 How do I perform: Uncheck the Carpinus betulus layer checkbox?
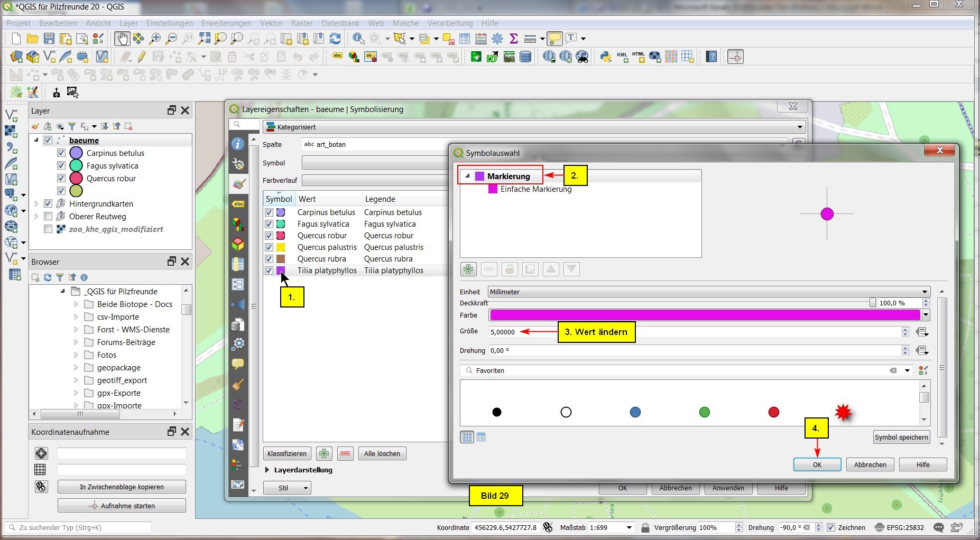point(61,153)
